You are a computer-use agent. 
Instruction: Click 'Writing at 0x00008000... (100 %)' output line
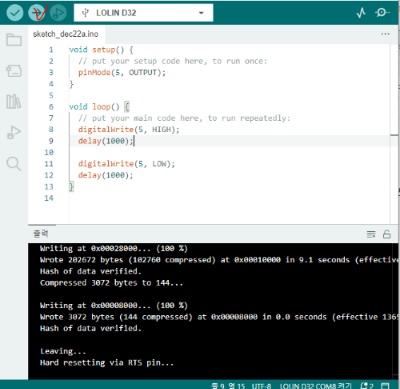(114, 306)
